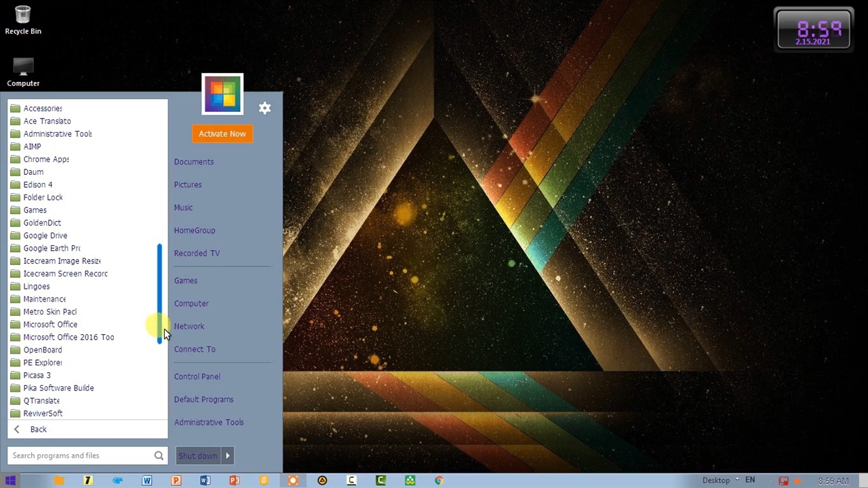Open File Explorer folder icon on taskbar
868x488 pixels.
(x=59, y=481)
